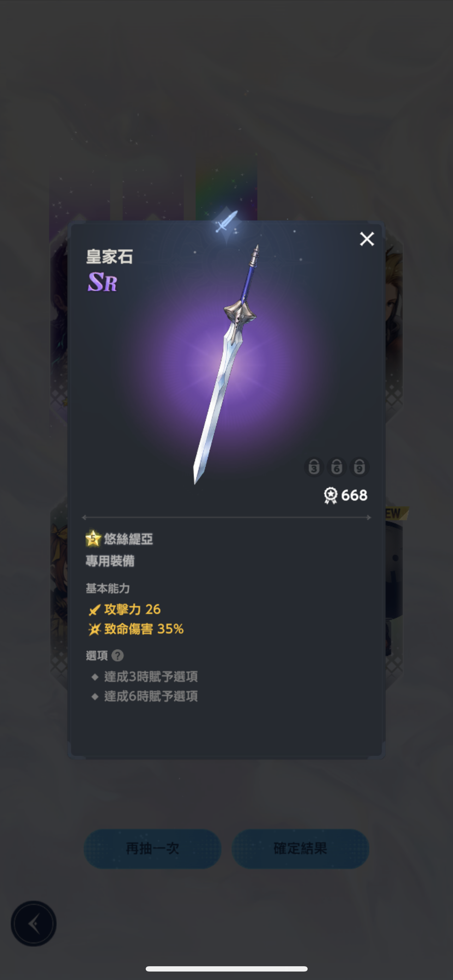Tap the iOS home indicator bar

click(226, 969)
